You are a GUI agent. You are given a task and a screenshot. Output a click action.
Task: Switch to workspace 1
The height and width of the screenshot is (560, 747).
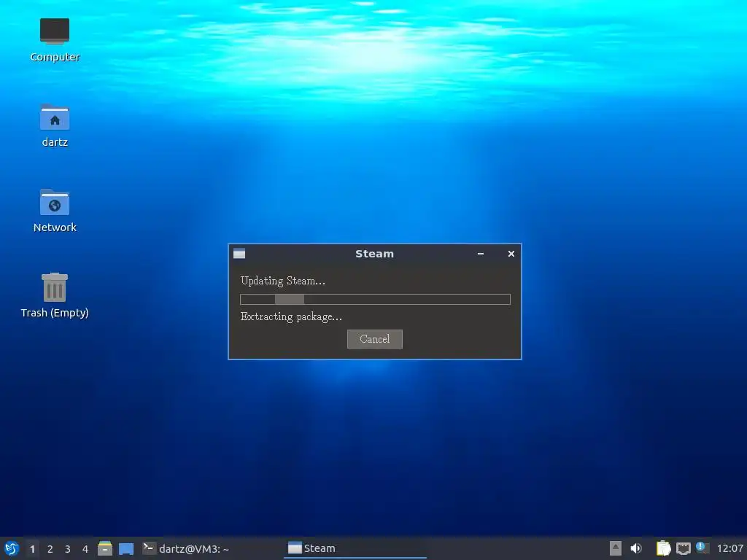(x=32, y=549)
